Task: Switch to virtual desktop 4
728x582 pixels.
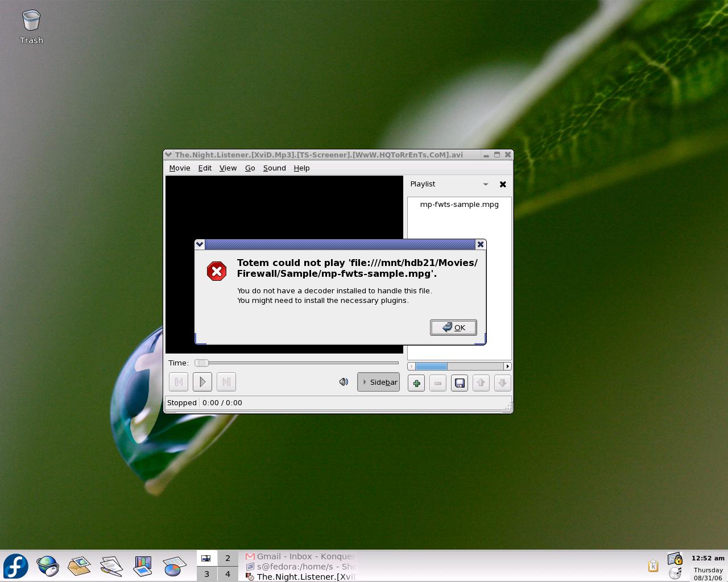Action: point(227,574)
